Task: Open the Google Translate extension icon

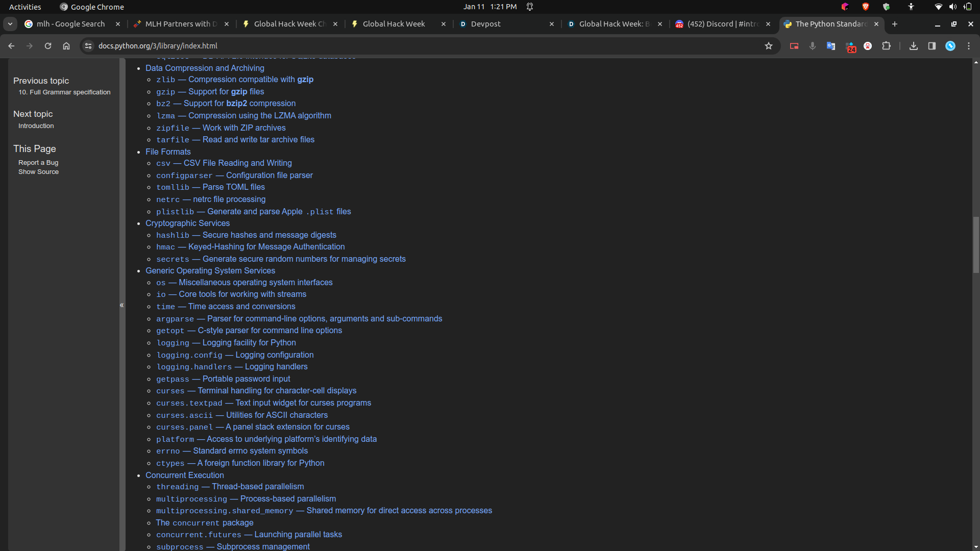Action: (831, 46)
